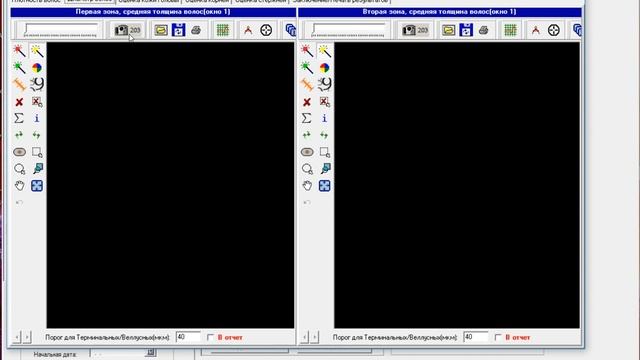Click the crosshair target icon in first zone

tap(266, 30)
